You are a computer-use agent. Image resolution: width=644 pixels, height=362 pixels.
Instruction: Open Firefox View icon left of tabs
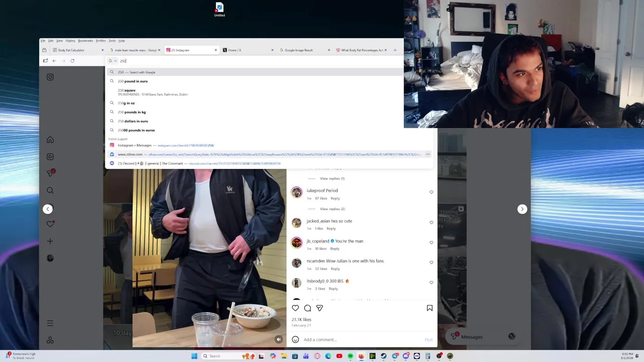pyautogui.click(x=44, y=50)
